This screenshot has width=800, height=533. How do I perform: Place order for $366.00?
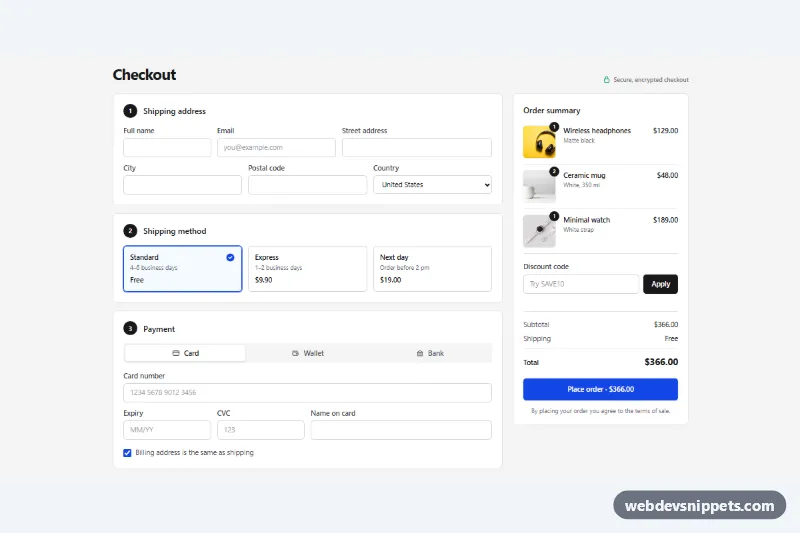click(x=601, y=389)
